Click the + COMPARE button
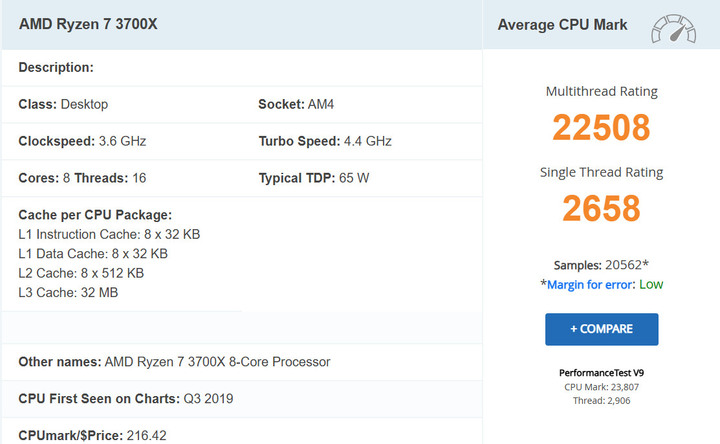 coord(602,329)
